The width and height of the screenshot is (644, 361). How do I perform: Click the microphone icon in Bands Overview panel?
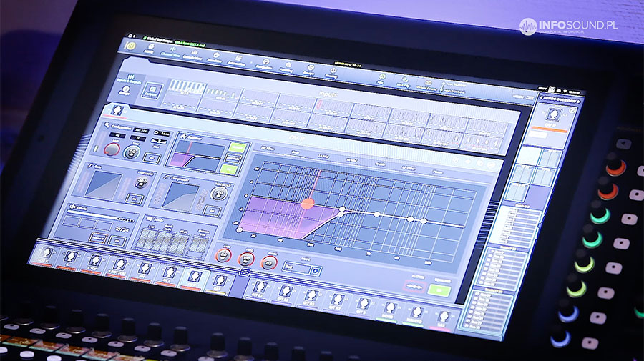552,114
